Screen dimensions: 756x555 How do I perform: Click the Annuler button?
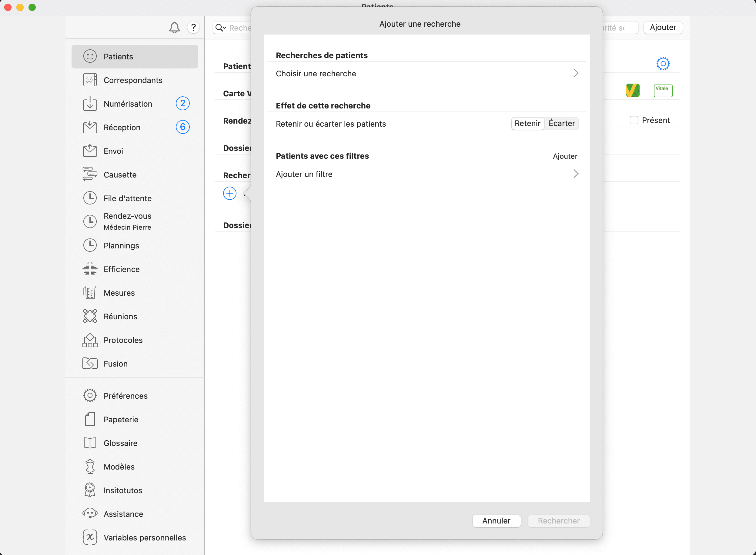tap(496, 521)
